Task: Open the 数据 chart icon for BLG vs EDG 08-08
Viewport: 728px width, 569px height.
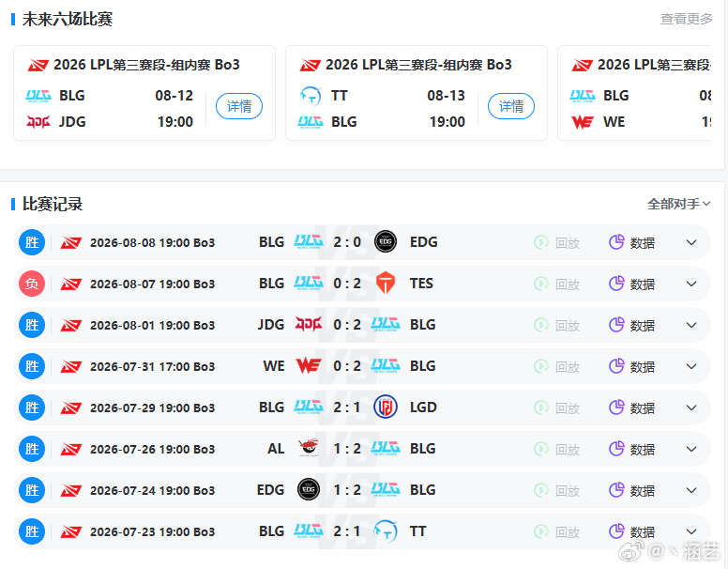Action: [616, 242]
